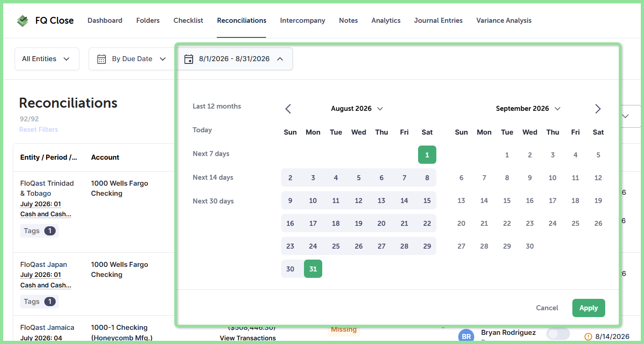Pick September 6 in the calendar
The width and height of the screenshot is (644, 344).
461,177
